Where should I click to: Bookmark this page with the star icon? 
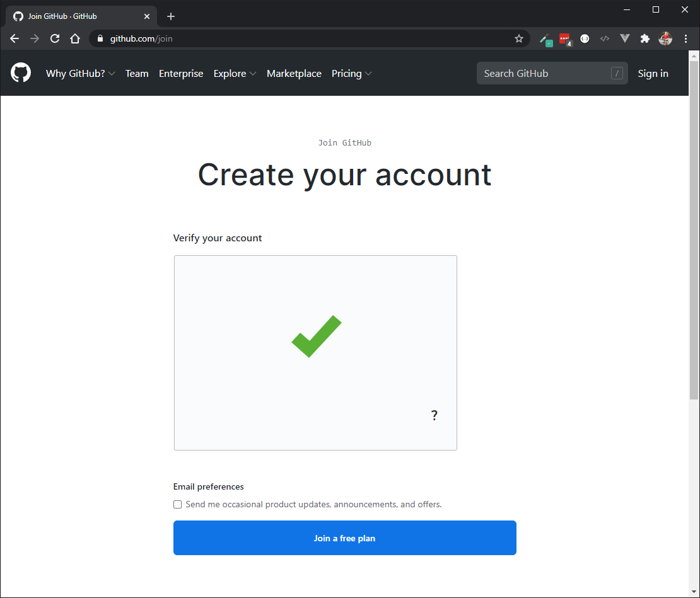[519, 39]
